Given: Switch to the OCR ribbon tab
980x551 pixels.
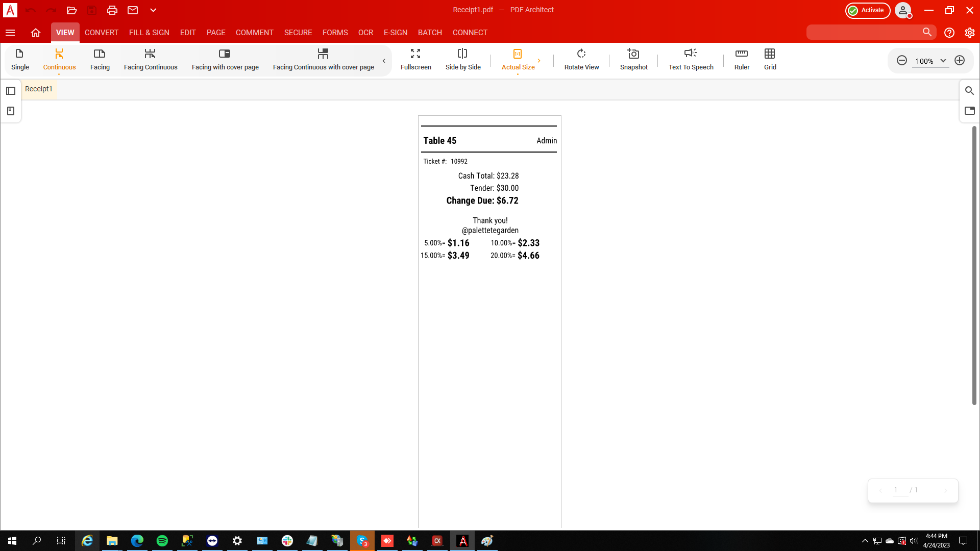Looking at the screenshot, I should point(365,33).
